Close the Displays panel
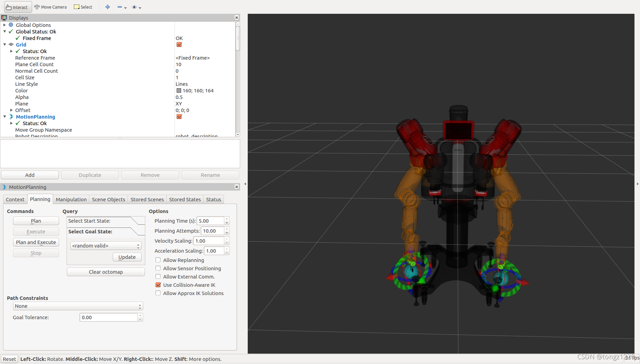The image size is (640, 364). (x=237, y=18)
